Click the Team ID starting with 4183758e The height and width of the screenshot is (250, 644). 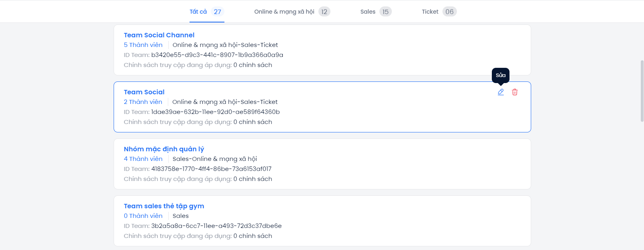(211, 169)
